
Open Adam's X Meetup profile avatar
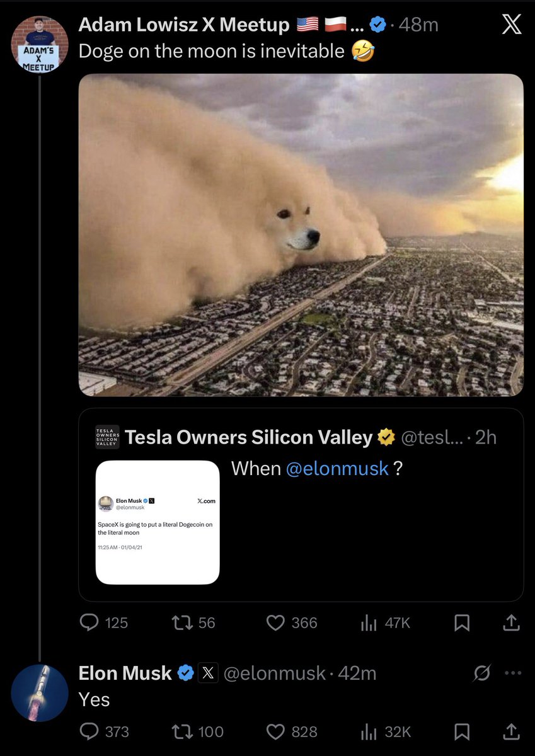click(40, 44)
